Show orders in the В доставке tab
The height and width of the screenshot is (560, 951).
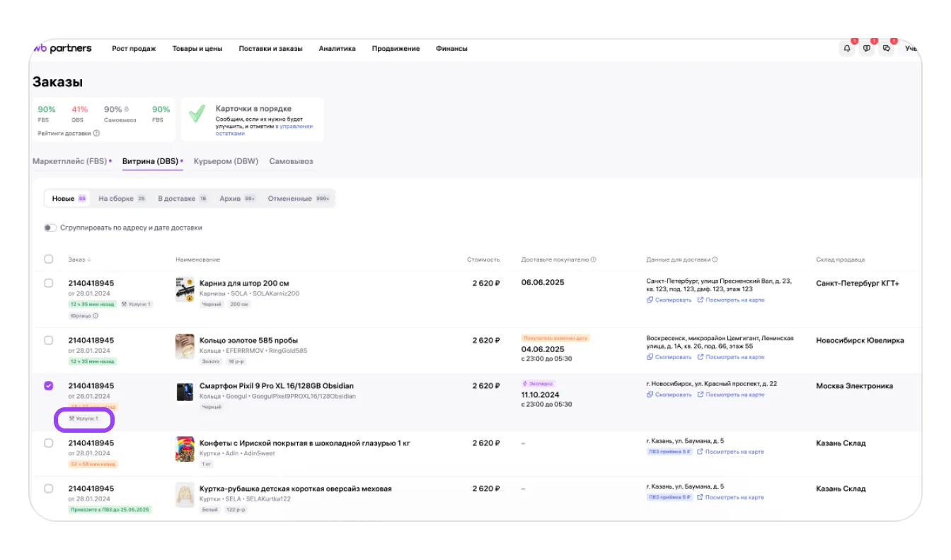click(x=183, y=199)
